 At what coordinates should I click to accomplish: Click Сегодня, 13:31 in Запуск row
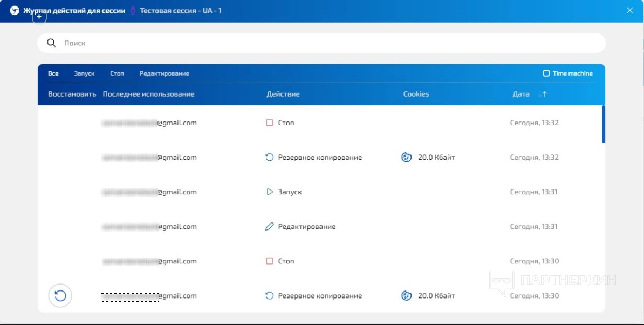tap(535, 192)
